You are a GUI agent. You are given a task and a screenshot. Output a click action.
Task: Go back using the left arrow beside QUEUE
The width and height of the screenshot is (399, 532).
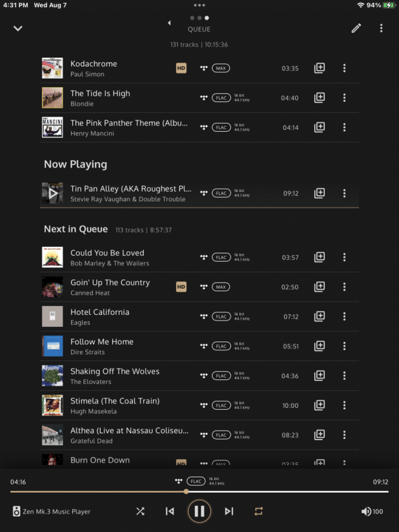[x=169, y=23]
